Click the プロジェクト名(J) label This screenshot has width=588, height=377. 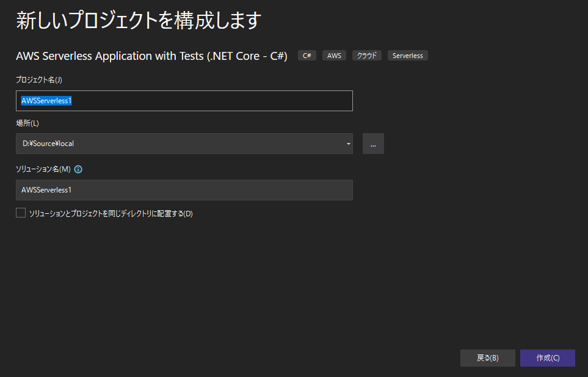click(x=39, y=80)
